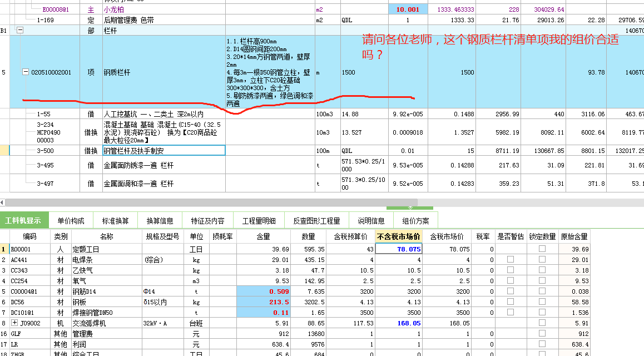Viewport: 644px width, 356px height.
Task: Click the horizontal scrollbar thumb of upper table
Action: [x=211, y=202]
